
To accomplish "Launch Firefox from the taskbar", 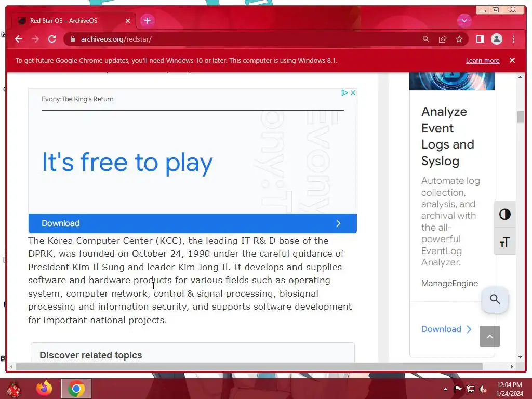I will (44, 389).
